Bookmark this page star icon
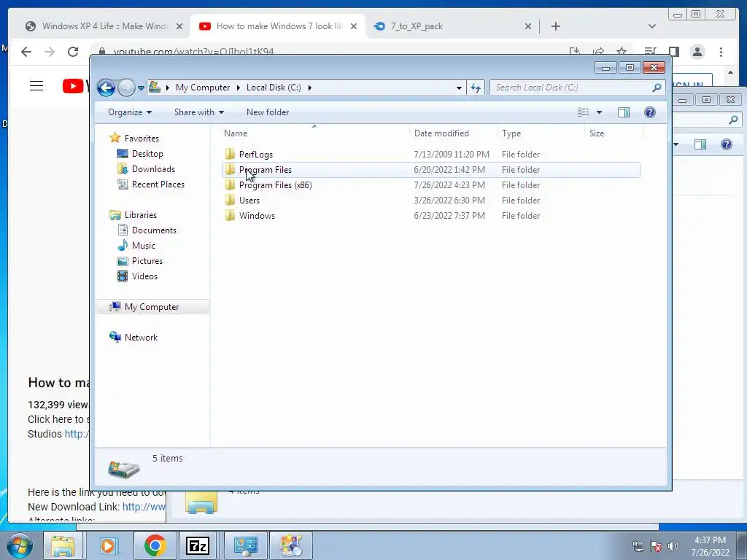Screen dimensions: 747x560 [x=622, y=50]
